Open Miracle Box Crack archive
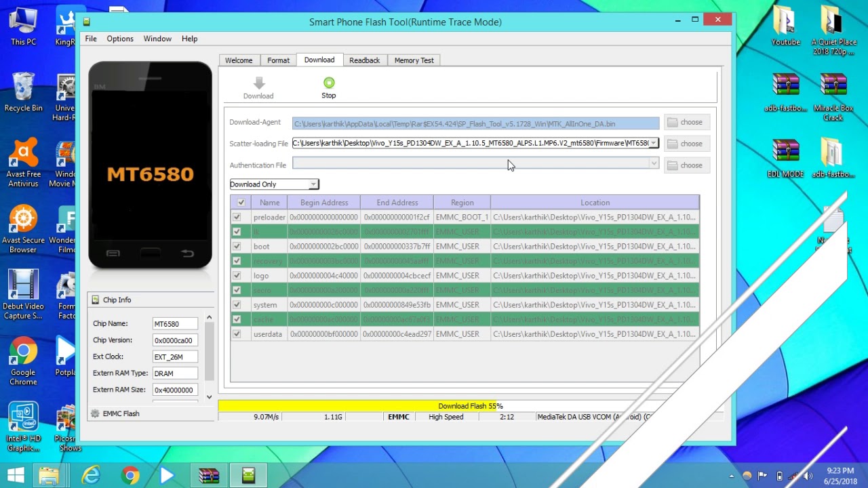The image size is (868, 488). (833, 97)
